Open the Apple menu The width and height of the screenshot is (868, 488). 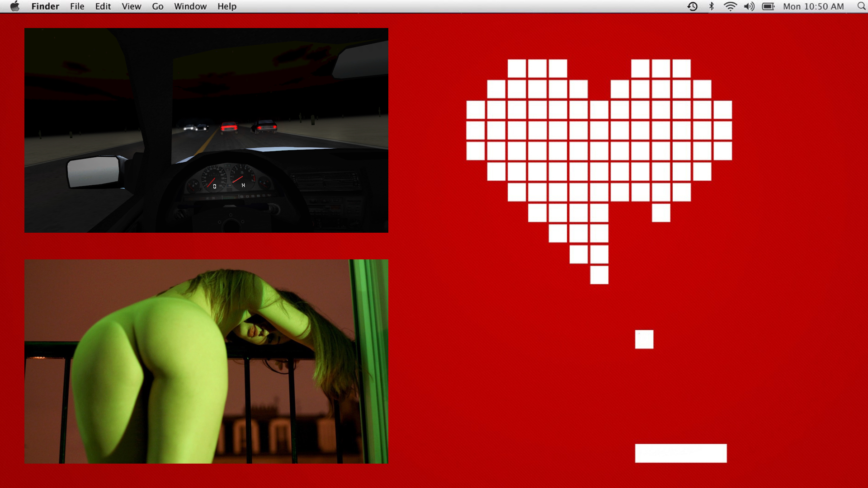[x=15, y=6]
